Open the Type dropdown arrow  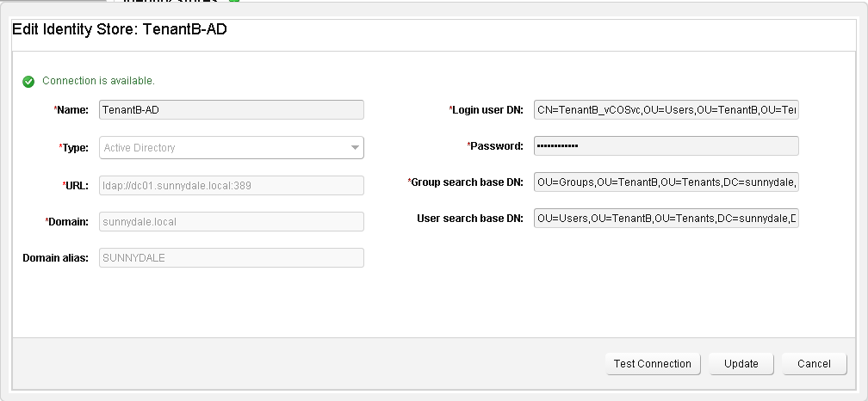(x=355, y=148)
